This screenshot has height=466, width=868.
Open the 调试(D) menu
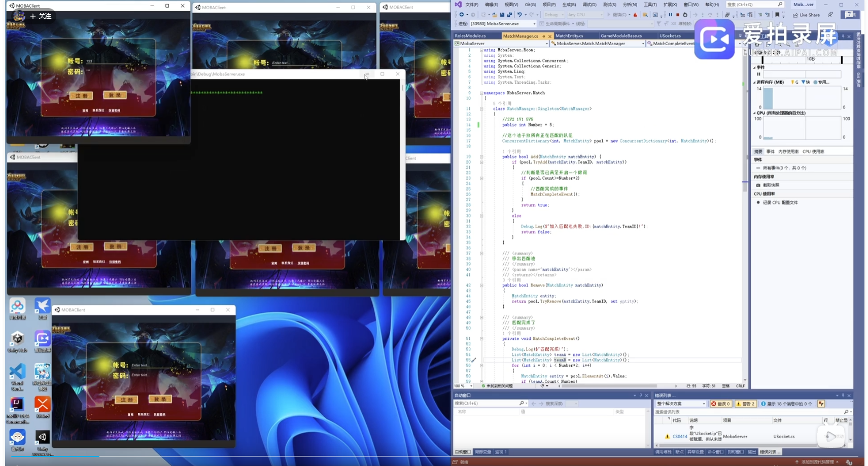(x=589, y=5)
